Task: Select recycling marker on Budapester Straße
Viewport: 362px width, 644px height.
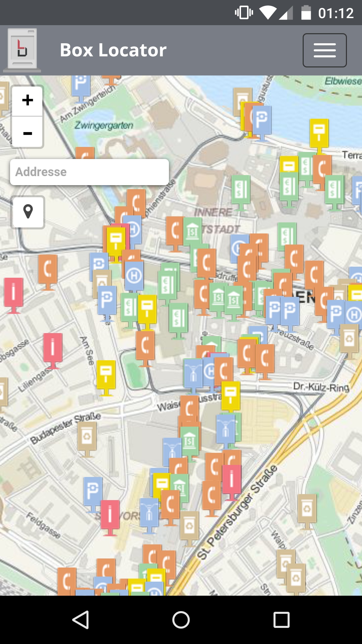Action: (x=87, y=436)
